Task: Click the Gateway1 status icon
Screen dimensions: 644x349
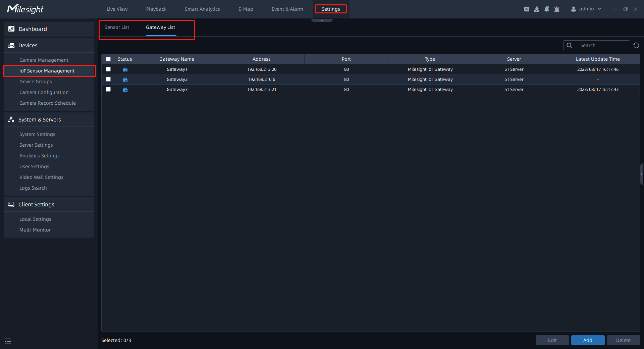Action: [x=125, y=69]
